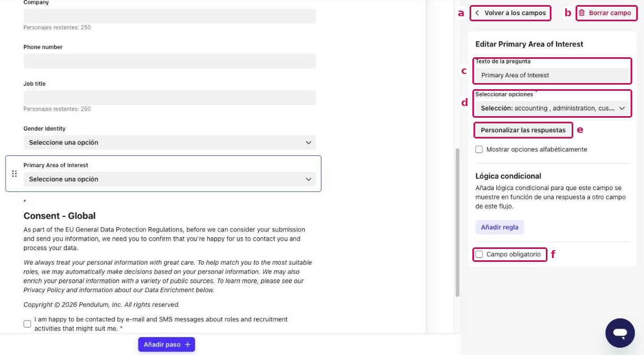The image size is (644, 355).
Task: Click the Job title input field
Action: (x=169, y=97)
